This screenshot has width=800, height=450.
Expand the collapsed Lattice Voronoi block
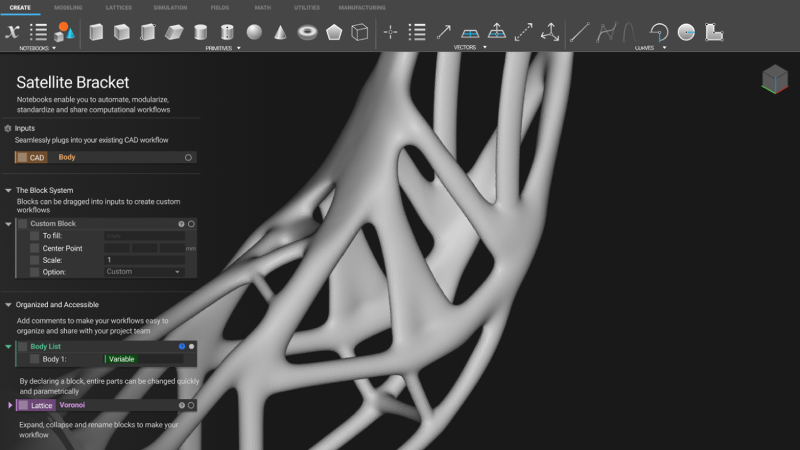point(10,405)
